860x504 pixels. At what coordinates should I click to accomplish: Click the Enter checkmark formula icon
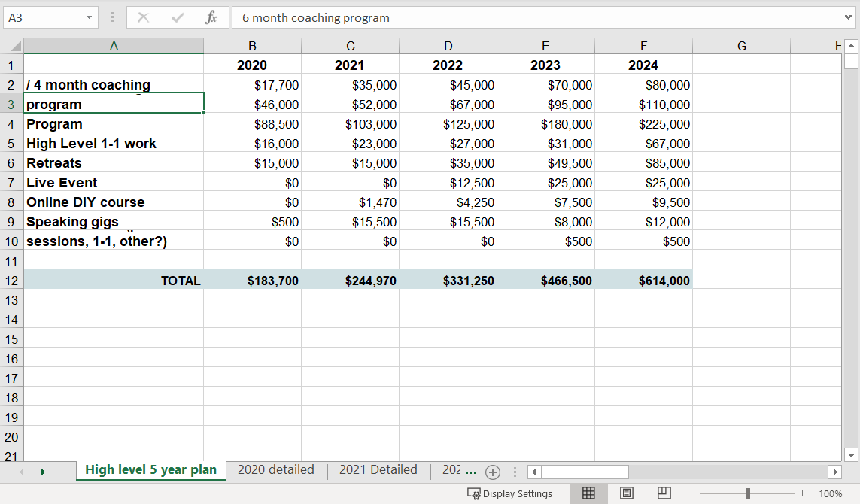coord(178,17)
